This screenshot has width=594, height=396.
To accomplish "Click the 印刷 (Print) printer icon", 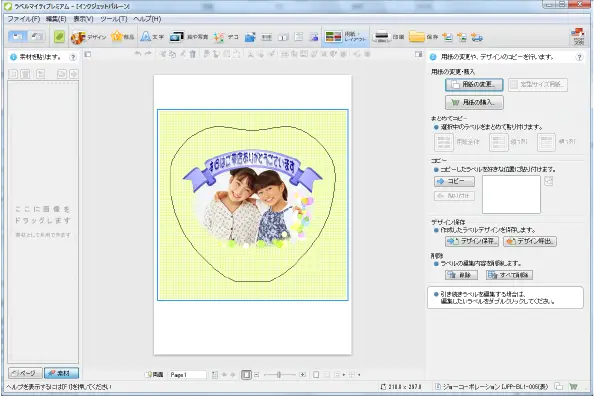I will pyautogui.click(x=381, y=37).
